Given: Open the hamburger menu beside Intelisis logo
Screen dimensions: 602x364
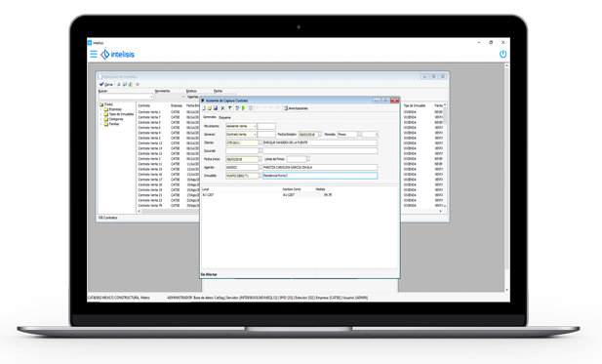Looking at the screenshot, I should [94, 54].
